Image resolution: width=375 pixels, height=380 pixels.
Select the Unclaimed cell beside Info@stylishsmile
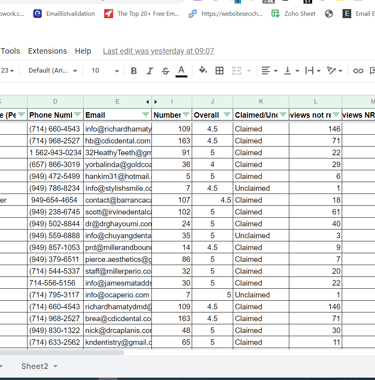[261, 188]
